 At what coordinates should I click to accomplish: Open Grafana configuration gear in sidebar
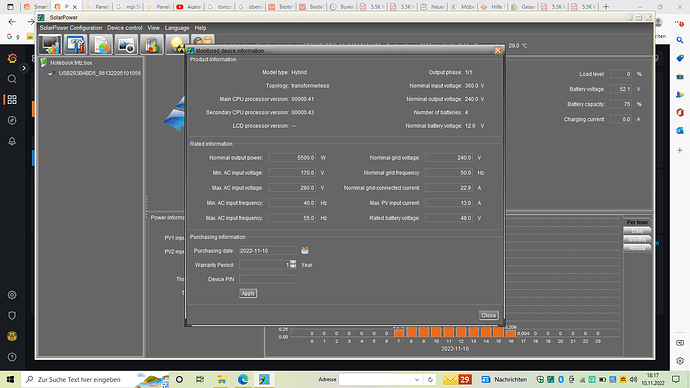coord(12,295)
